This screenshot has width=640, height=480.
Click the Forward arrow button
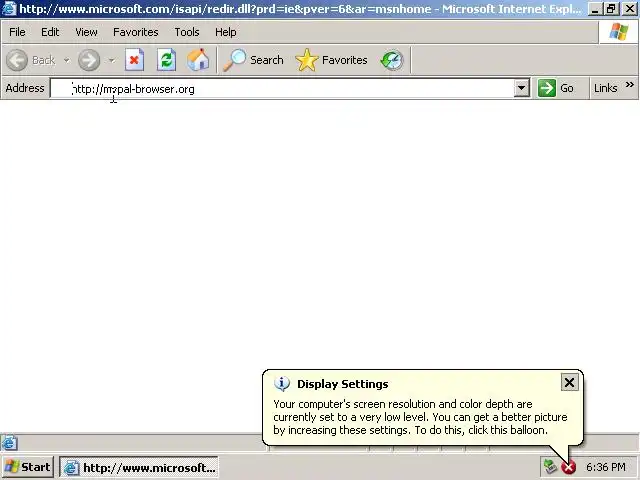89,60
